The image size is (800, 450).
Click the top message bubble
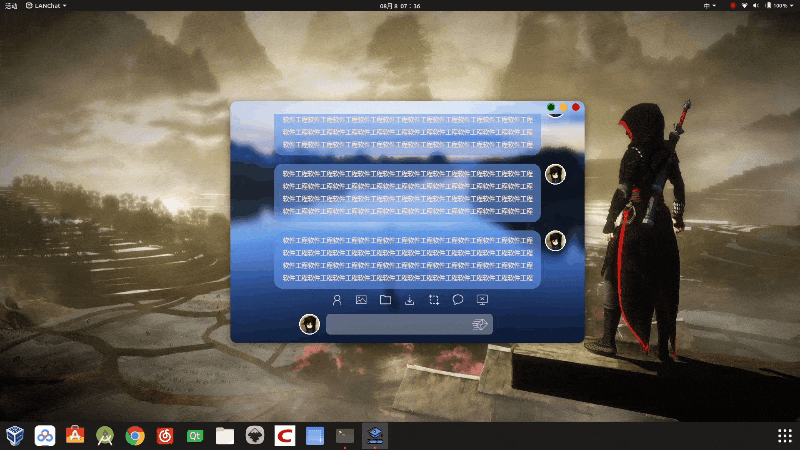(408, 133)
